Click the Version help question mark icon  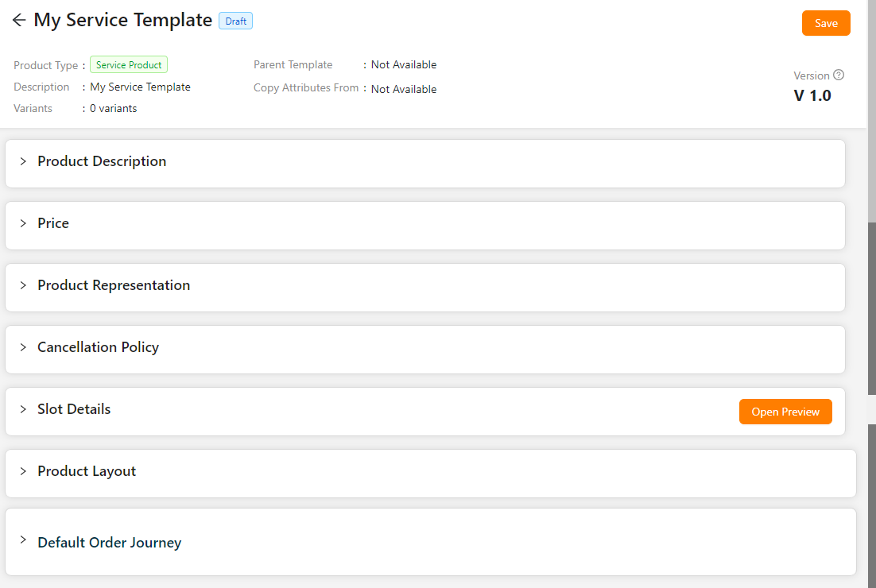[839, 75]
